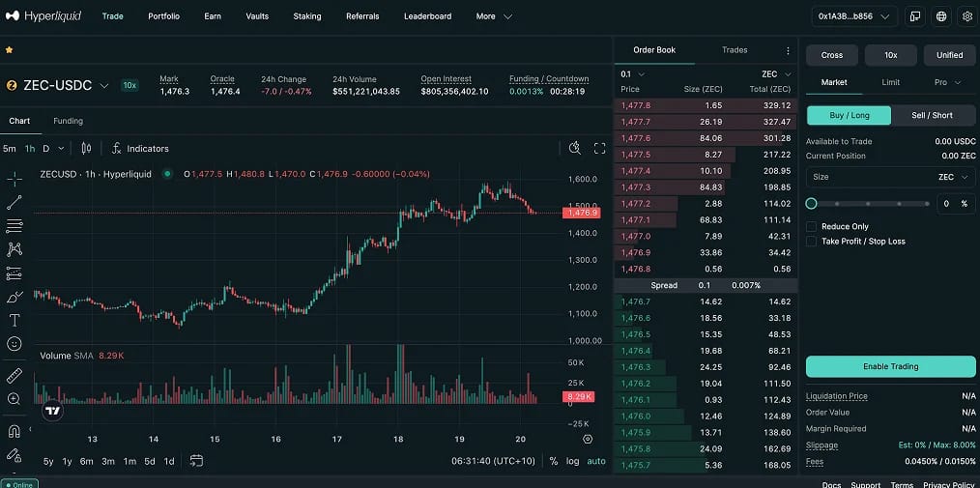Toggle the ZECUSD series visibility dot
Screen dimensions: 980x488
coord(167,174)
